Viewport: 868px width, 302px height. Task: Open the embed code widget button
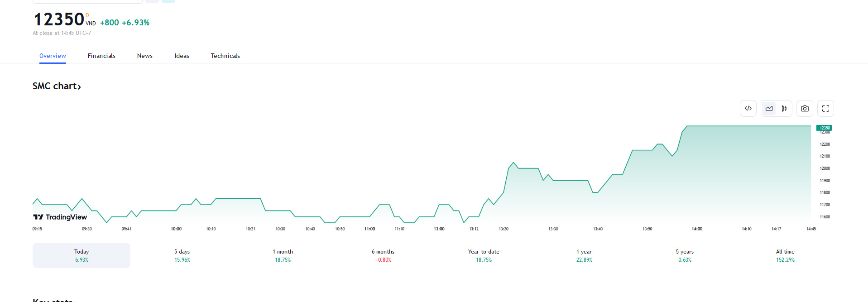748,109
